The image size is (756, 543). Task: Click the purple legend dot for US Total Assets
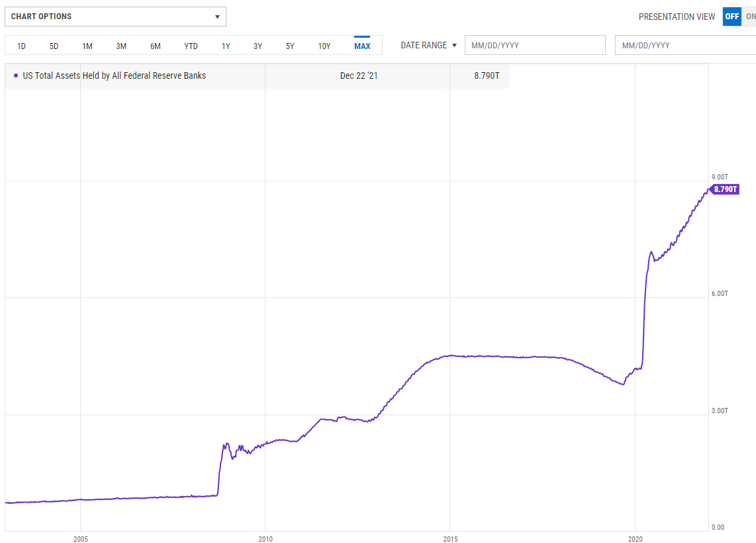coord(16,75)
